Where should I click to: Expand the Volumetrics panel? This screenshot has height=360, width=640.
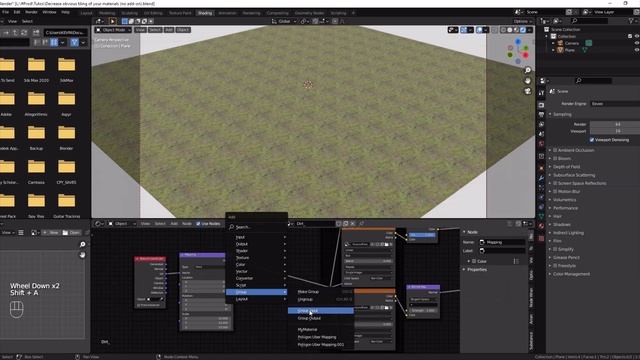click(564, 200)
